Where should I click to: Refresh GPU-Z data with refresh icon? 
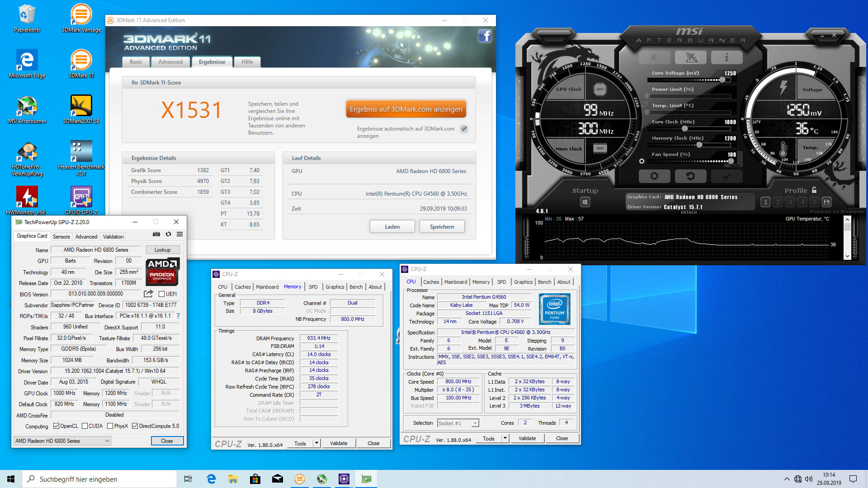pos(168,234)
